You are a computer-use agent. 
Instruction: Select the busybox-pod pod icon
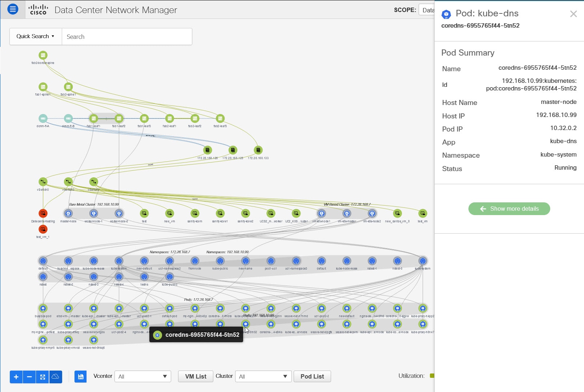[43, 308]
